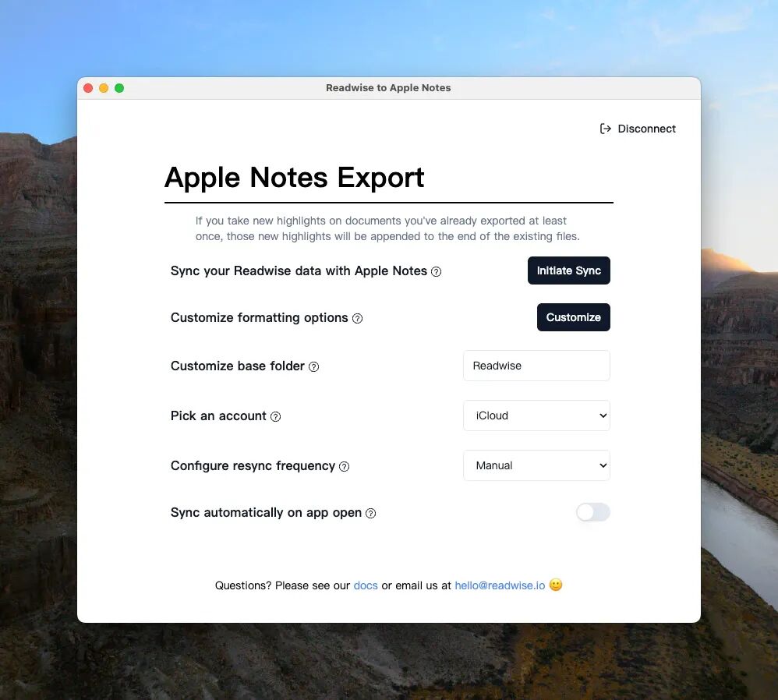Open the docs link

(x=366, y=585)
